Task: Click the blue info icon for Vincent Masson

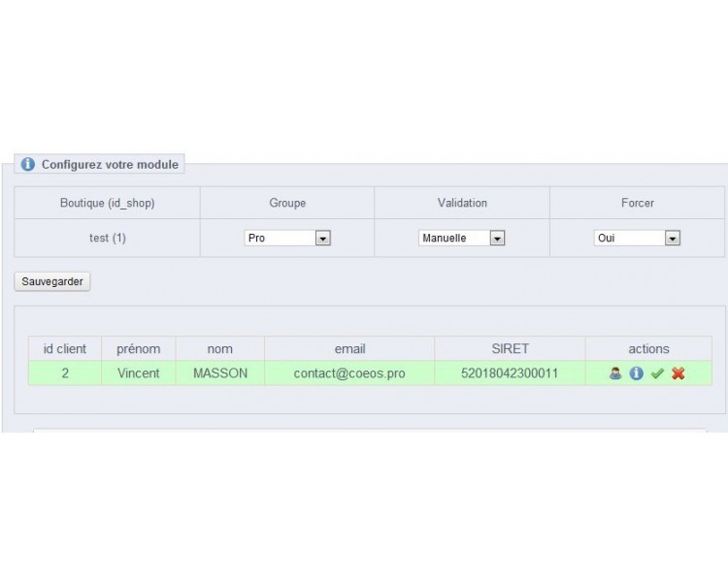Action: (636, 373)
